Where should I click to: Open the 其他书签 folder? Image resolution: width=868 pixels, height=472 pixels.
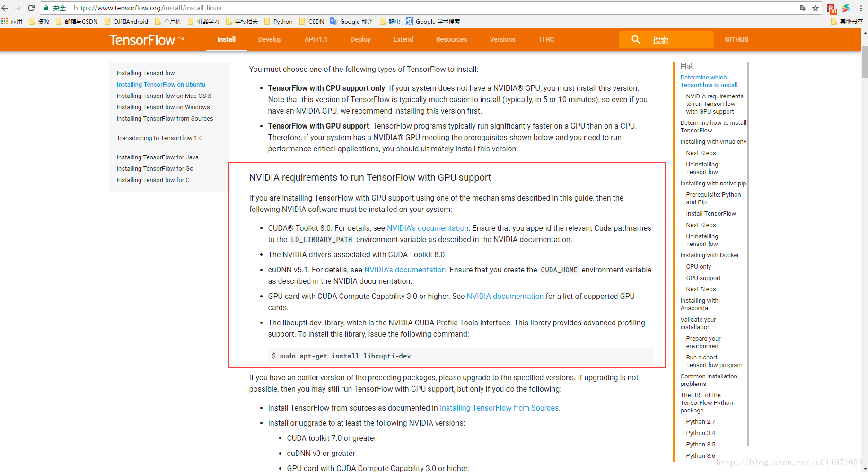point(847,21)
